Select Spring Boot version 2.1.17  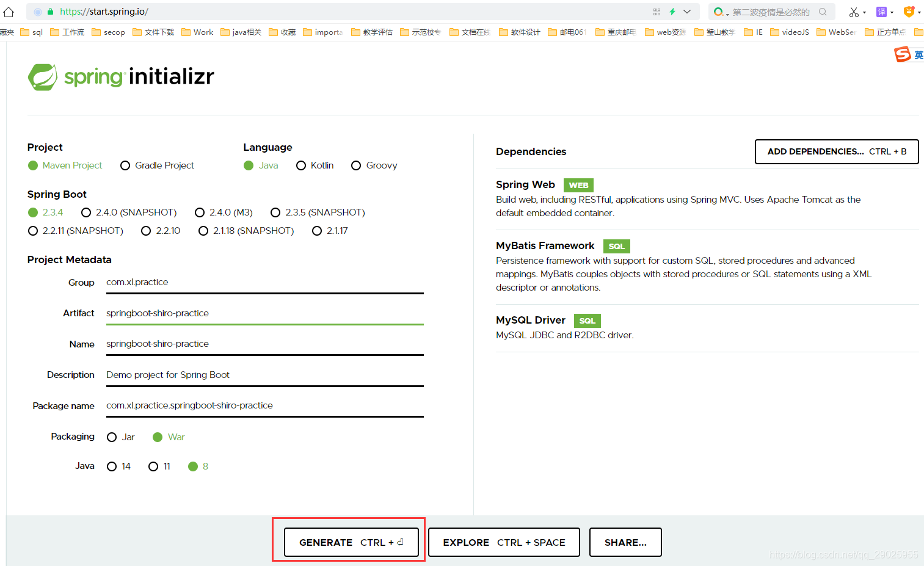pos(330,231)
